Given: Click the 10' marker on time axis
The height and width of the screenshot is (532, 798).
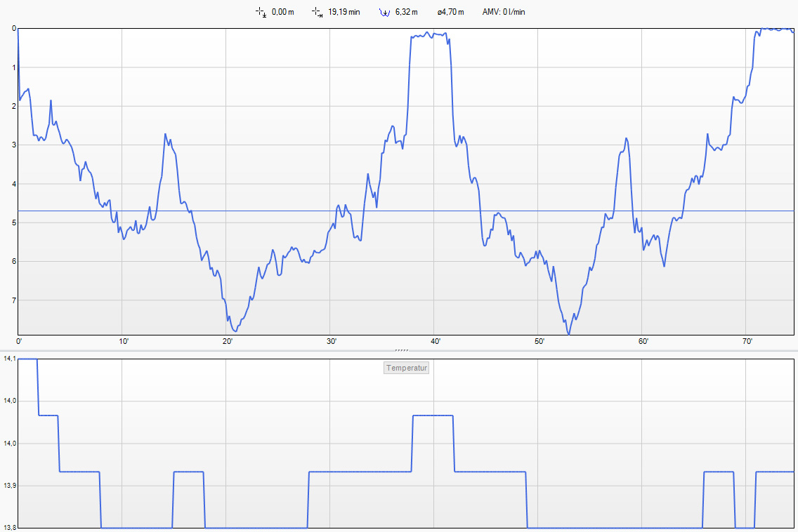Looking at the screenshot, I should click(124, 342).
